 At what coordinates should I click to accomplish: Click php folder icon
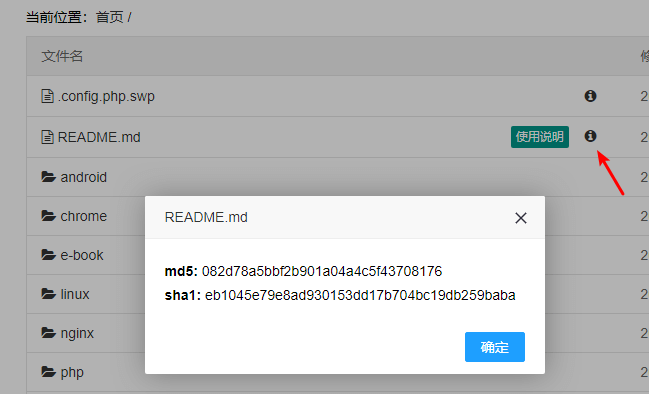(48, 372)
